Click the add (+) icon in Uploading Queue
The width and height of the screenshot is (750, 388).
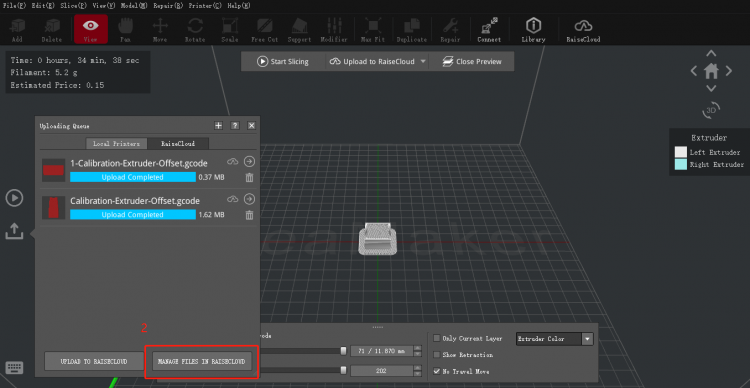[x=219, y=125]
